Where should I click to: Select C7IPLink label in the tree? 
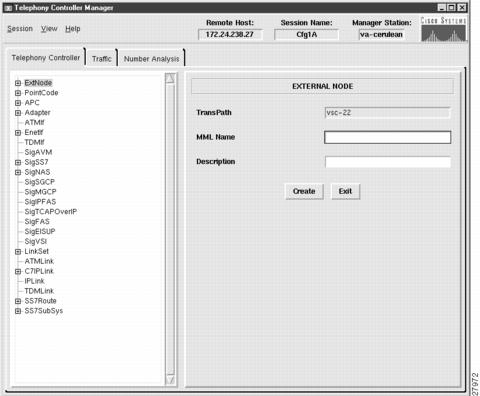point(39,271)
